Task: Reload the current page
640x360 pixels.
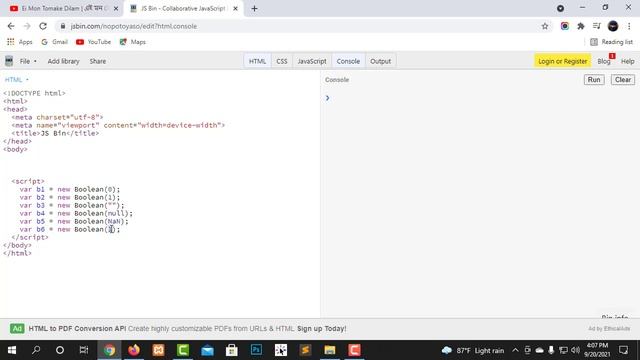Action: [43, 26]
